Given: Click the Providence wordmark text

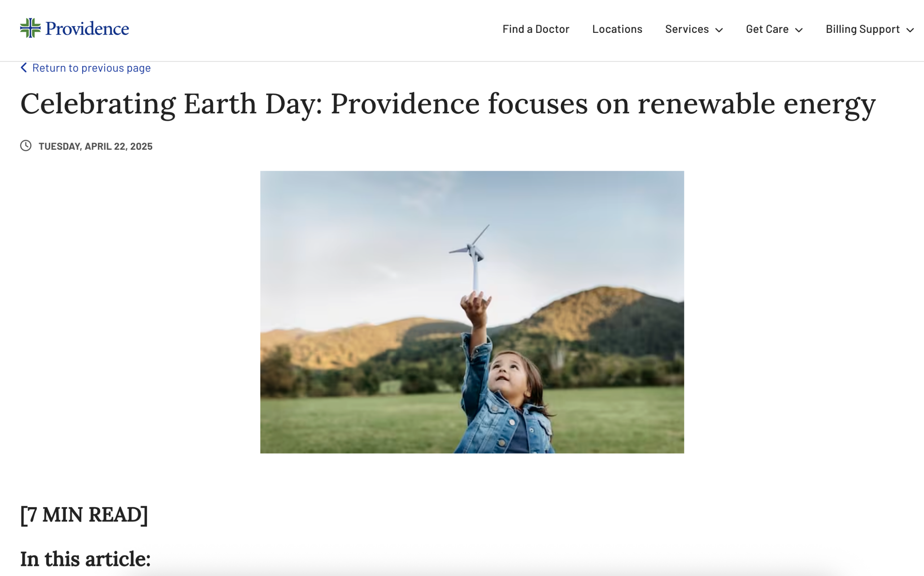Looking at the screenshot, I should (x=87, y=29).
